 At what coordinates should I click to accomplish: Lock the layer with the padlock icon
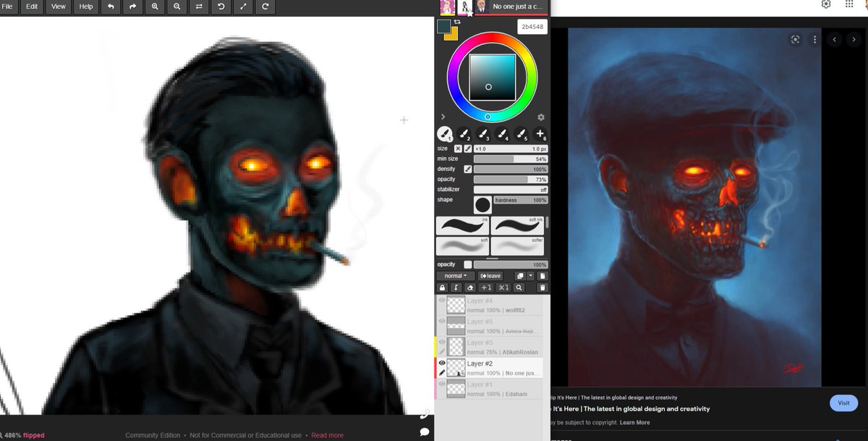click(x=443, y=287)
